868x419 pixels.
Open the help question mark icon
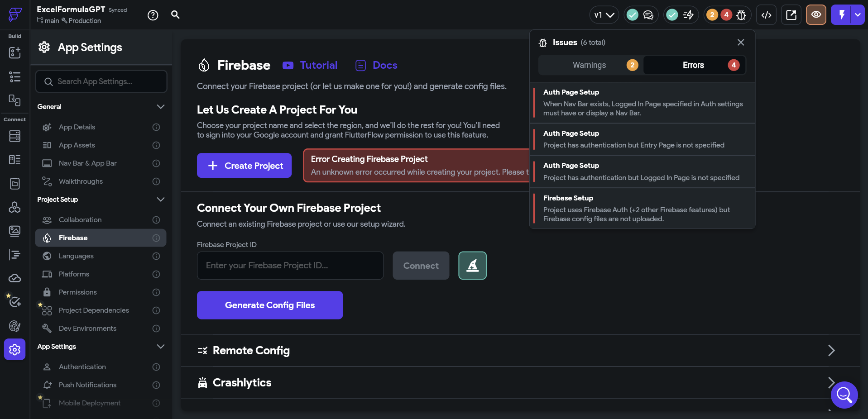click(153, 15)
